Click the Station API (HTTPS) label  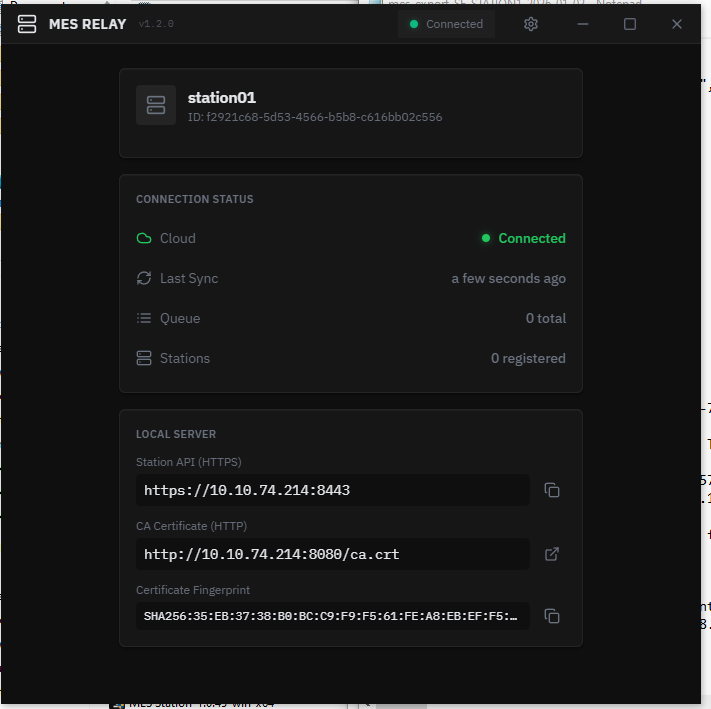click(189, 462)
